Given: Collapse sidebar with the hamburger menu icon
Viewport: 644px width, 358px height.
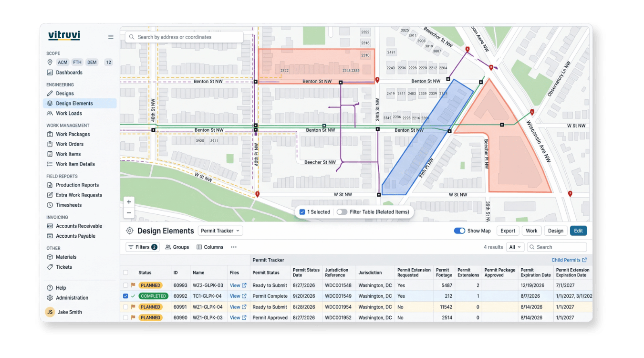Looking at the screenshot, I should [x=111, y=37].
